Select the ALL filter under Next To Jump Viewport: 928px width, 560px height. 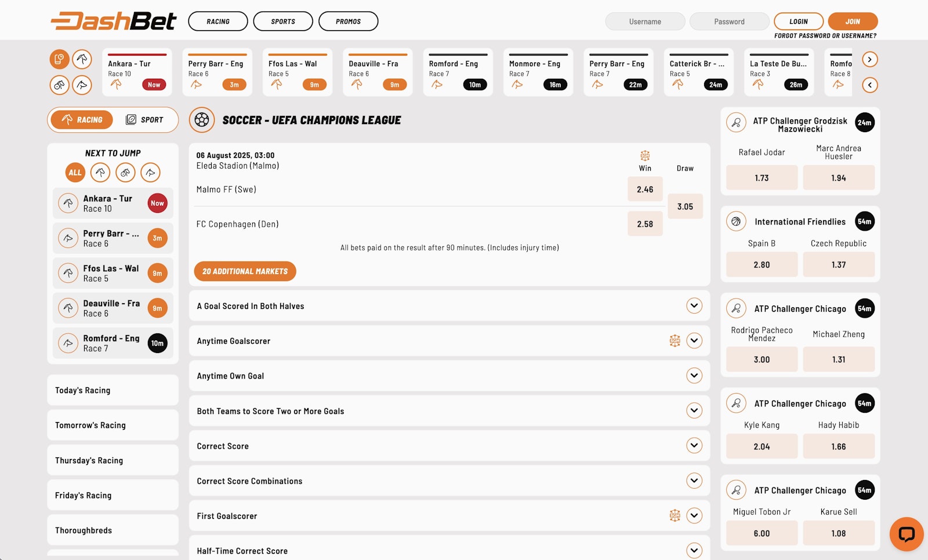pyautogui.click(x=75, y=172)
